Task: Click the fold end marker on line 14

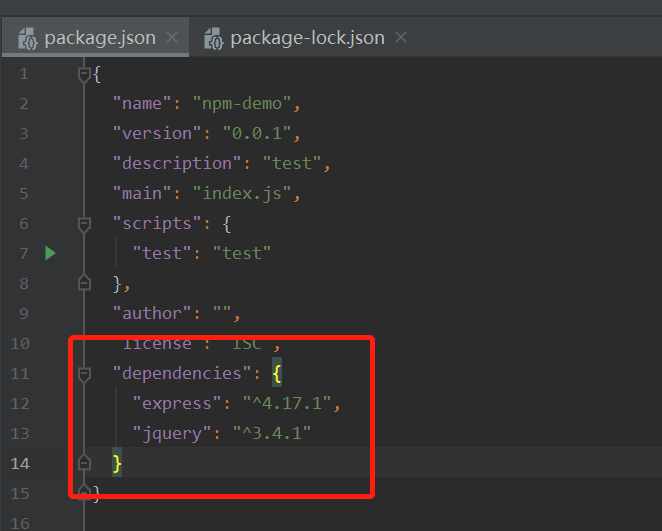Action: click(84, 463)
